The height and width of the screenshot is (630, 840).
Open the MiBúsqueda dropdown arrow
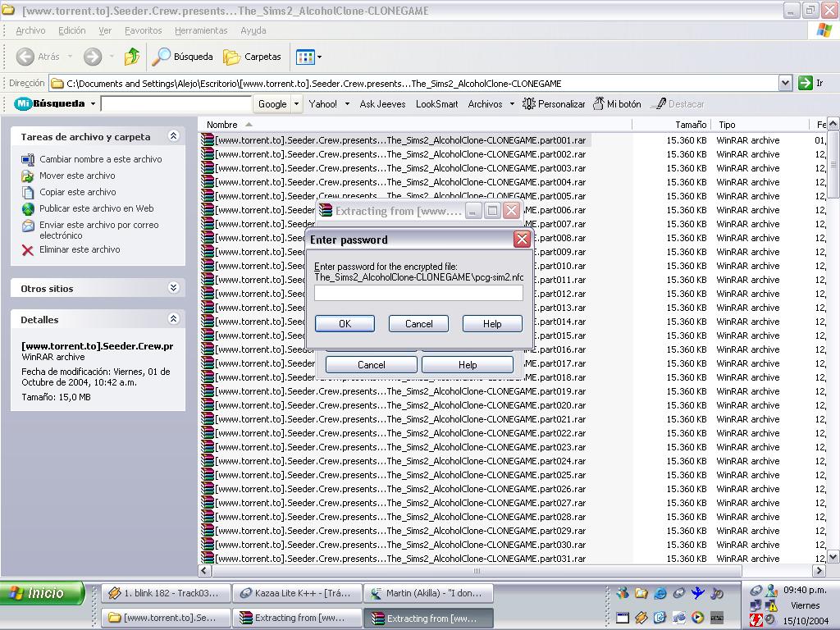pyautogui.click(x=93, y=103)
